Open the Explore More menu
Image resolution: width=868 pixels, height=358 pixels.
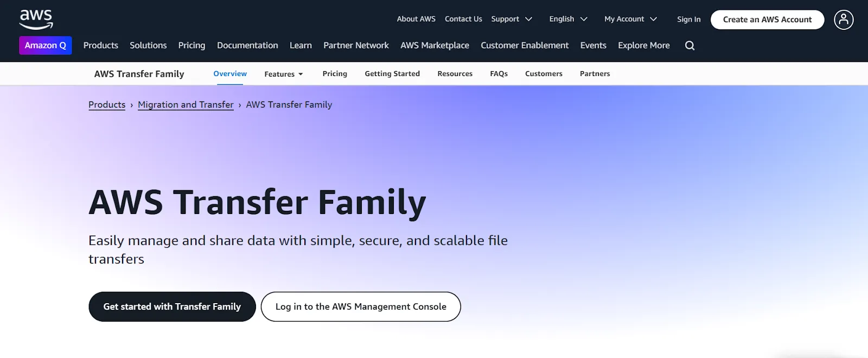[644, 46]
